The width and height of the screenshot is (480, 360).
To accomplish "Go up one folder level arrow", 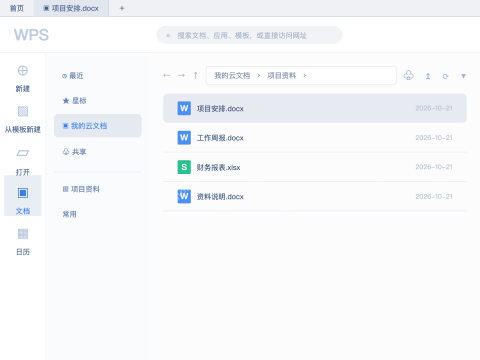I will 196,75.
